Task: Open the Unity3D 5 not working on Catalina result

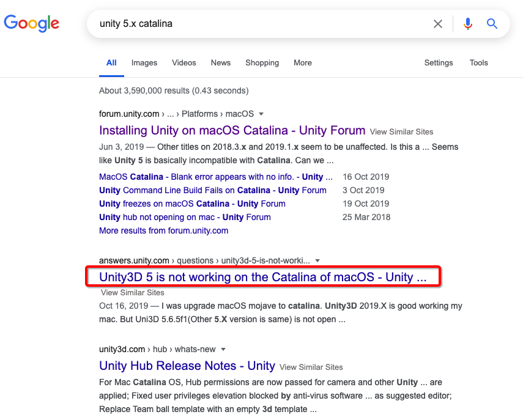Action: 263,277
